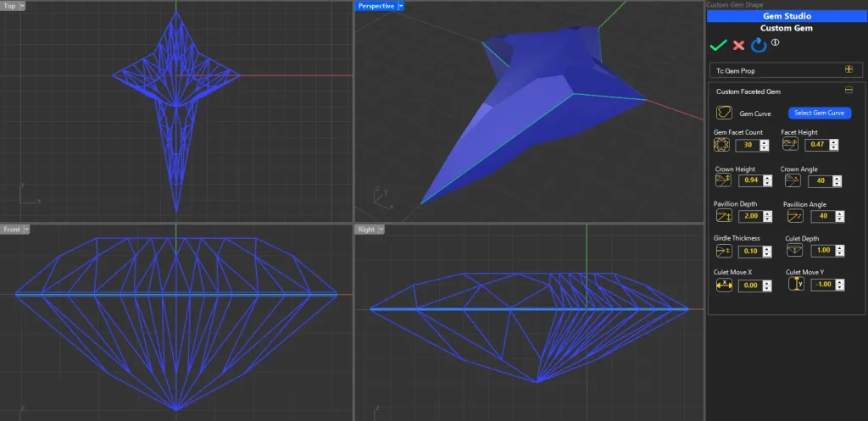Select the Right viewport label

pyautogui.click(x=366, y=229)
